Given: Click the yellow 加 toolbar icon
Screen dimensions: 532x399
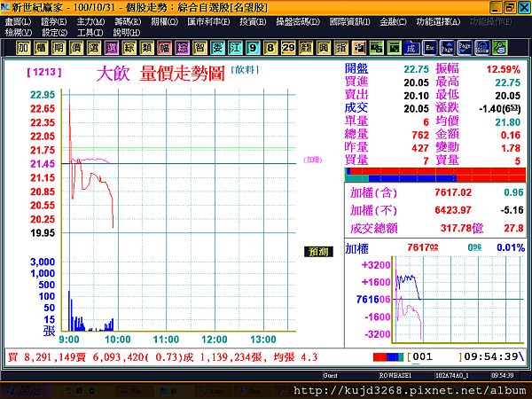Looking at the screenshot, I should pos(23,48).
